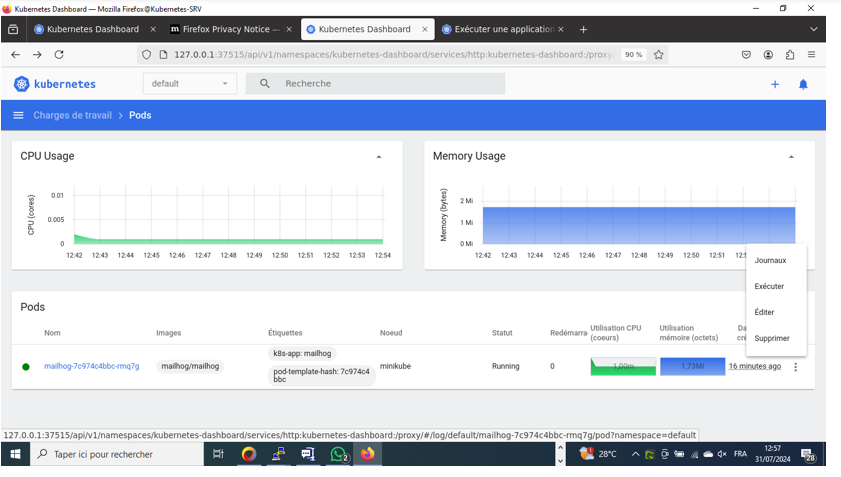Click the search magnifier icon
Viewport: 841px width, 477px height.
(x=265, y=84)
